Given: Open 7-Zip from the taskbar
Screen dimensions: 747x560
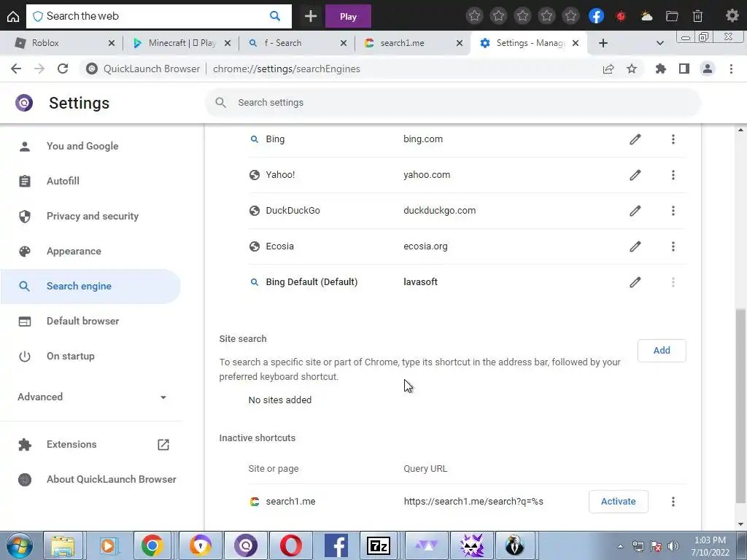Looking at the screenshot, I should tap(379, 545).
